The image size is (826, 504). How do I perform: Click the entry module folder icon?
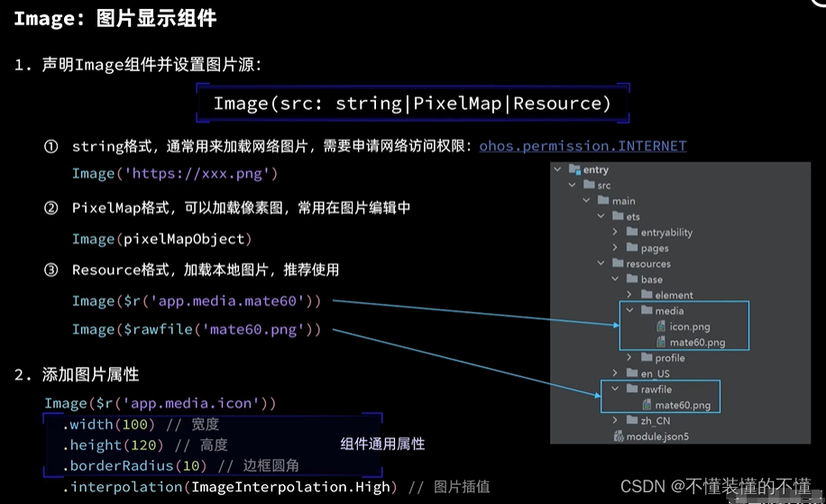(x=574, y=170)
